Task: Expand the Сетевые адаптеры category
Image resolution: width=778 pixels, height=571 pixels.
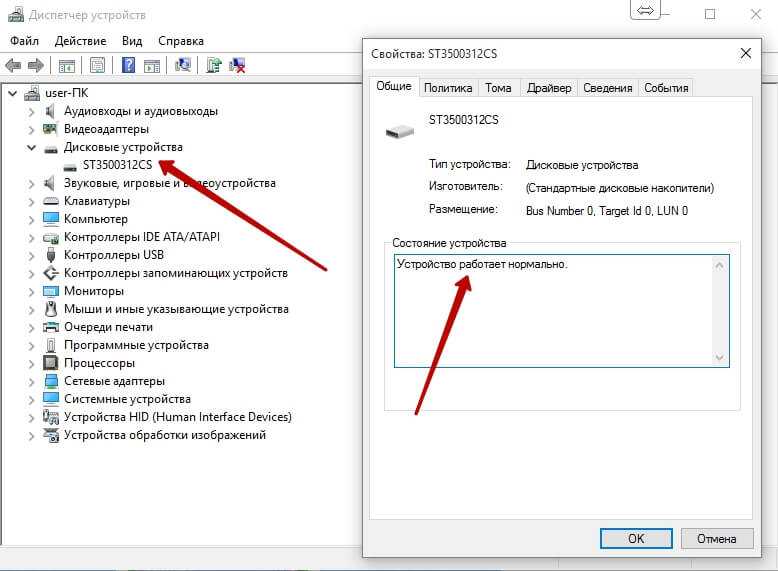Action: pos(31,381)
